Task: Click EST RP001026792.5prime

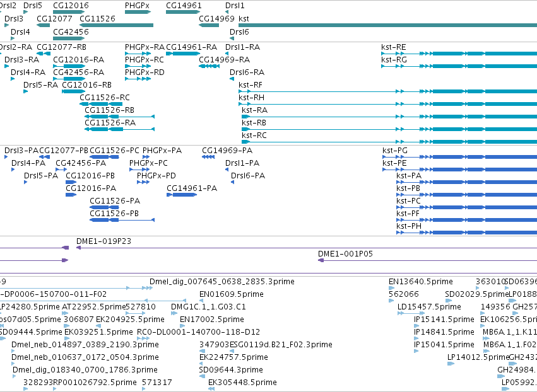Action: [95, 383]
